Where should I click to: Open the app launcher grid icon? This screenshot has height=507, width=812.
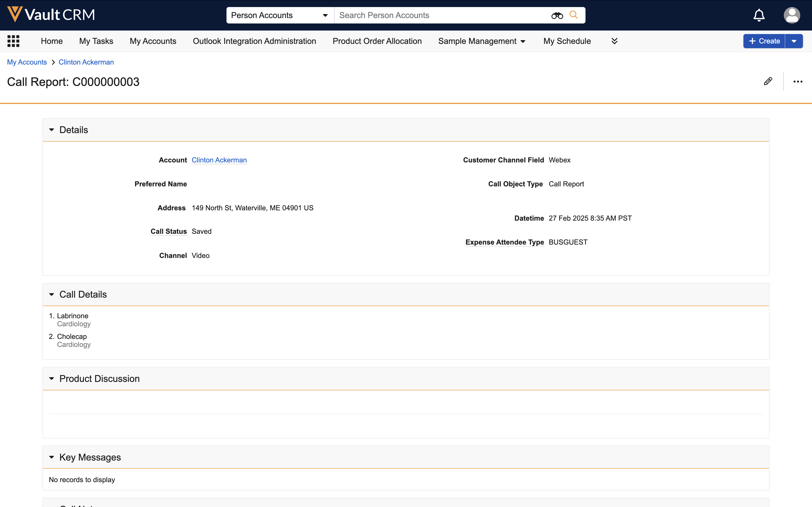(13, 41)
